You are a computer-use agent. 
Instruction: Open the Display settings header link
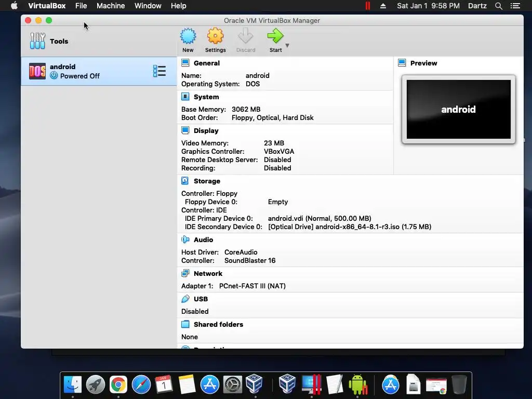tap(206, 130)
